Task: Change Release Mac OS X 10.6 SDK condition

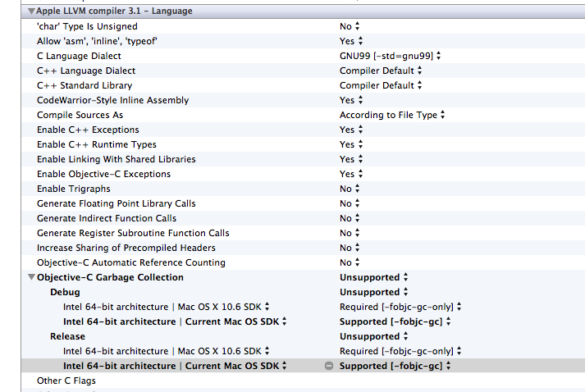Action: pyautogui.click(x=223, y=351)
